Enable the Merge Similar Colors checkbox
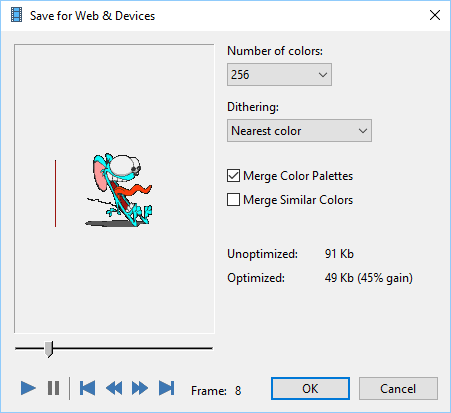This screenshot has width=451, height=413. point(233,200)
